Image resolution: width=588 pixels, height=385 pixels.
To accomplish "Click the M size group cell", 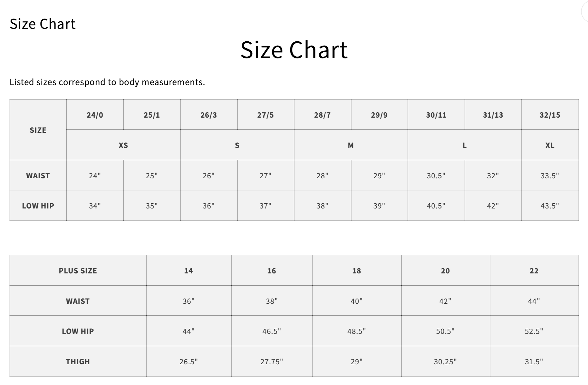I will (351, 145).
